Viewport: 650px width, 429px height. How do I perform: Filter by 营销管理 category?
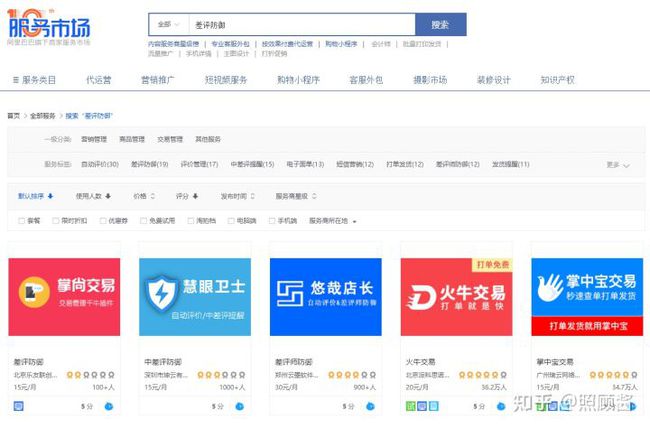click(94, 139)
